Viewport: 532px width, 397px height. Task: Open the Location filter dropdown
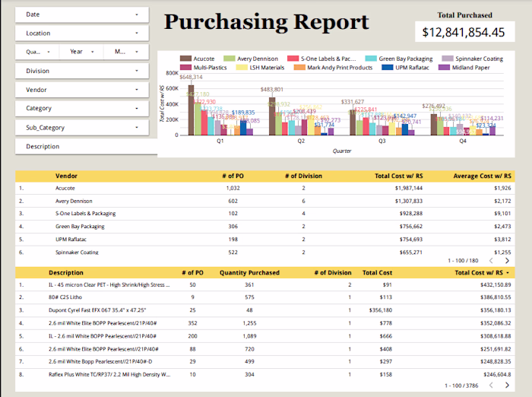click(82, 33)
